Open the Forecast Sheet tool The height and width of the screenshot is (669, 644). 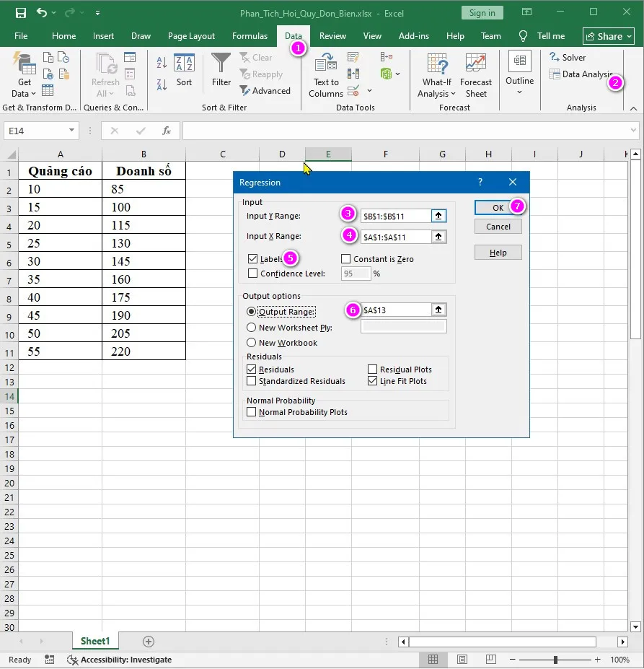(x=476, y=75)
